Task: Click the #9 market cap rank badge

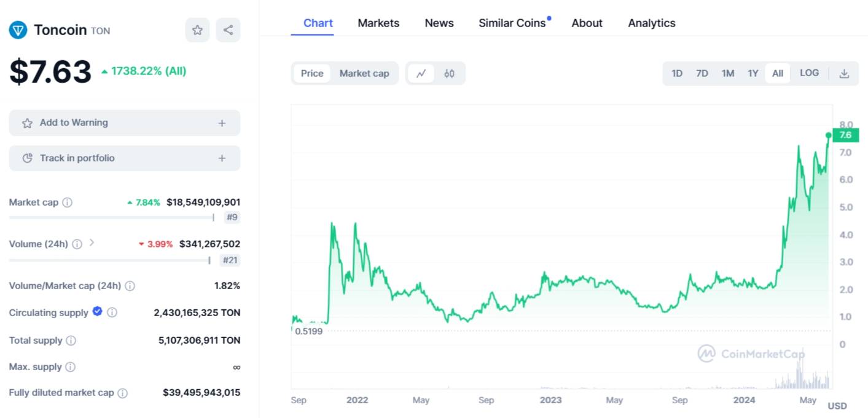Action: coord(232,217)
